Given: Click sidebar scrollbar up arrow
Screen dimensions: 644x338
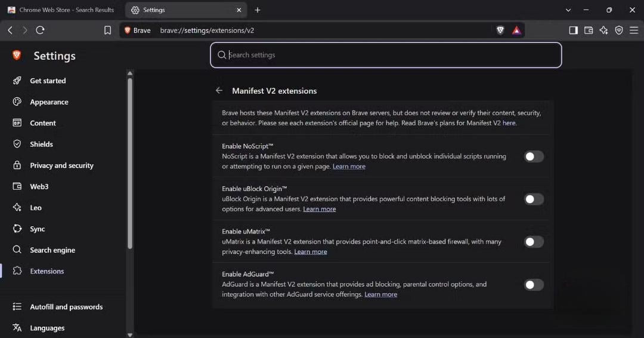Looking at the screenshot, I should coord(130,73).
